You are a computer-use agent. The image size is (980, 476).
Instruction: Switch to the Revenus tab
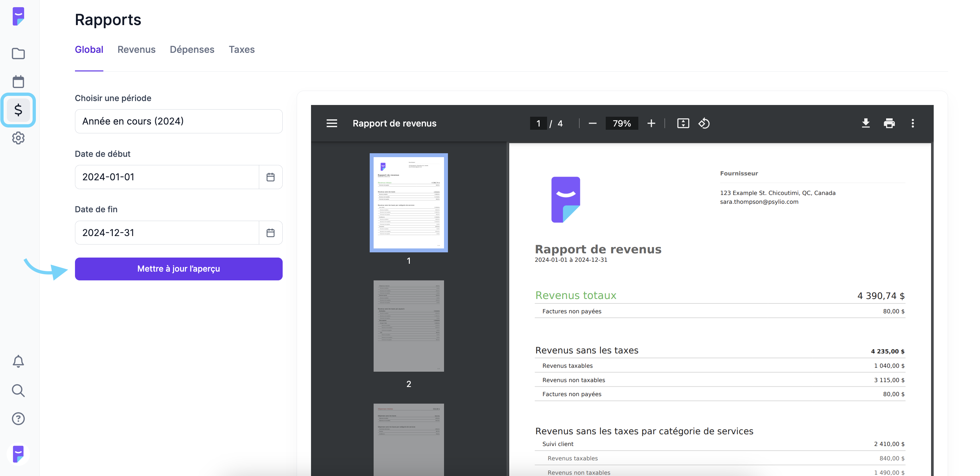[137, 50]
